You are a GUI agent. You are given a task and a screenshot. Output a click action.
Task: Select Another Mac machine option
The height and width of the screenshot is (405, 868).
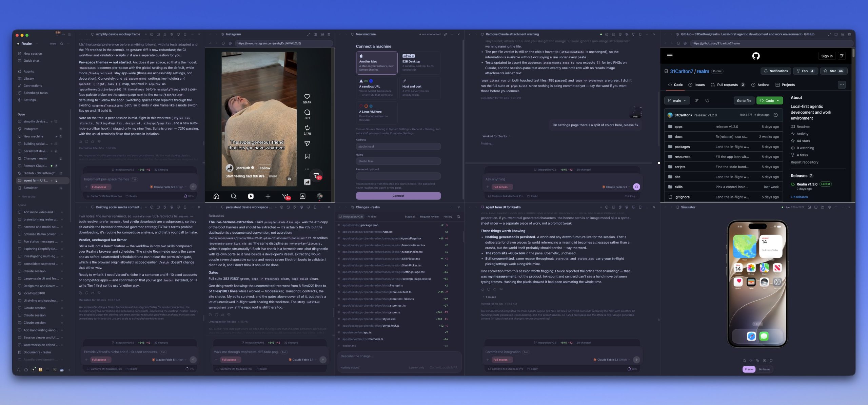[377, 63]
